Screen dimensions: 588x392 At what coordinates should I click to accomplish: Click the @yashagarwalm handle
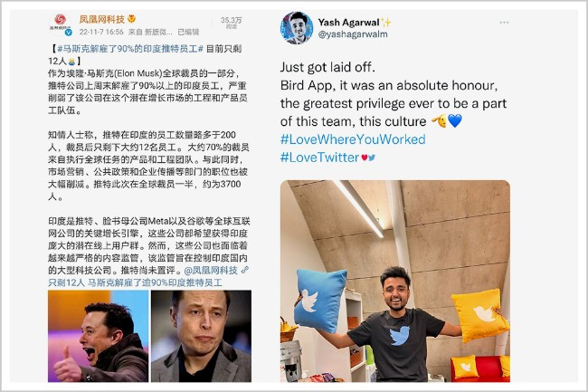coord(353,34)
